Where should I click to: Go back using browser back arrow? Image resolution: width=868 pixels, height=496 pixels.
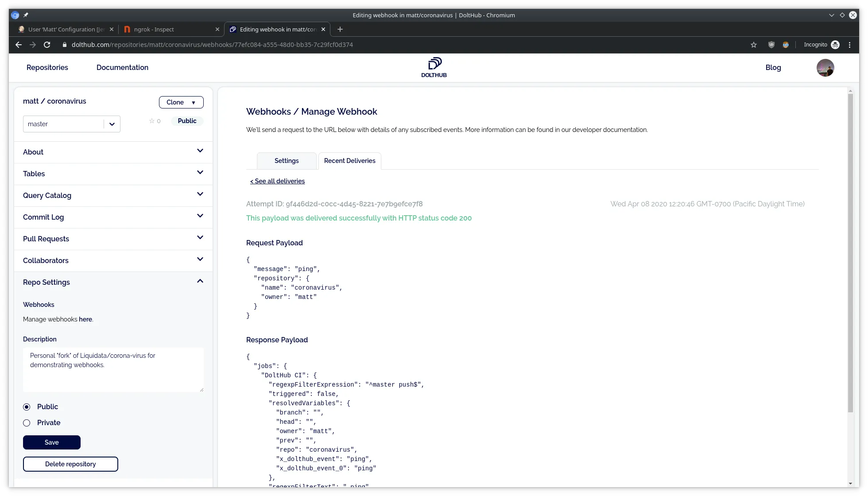18,45
